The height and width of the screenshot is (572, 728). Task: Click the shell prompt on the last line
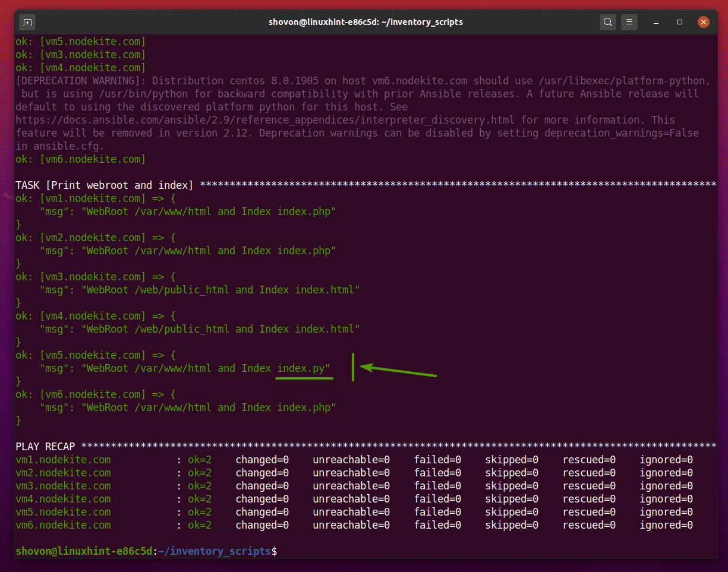point(143,551)
